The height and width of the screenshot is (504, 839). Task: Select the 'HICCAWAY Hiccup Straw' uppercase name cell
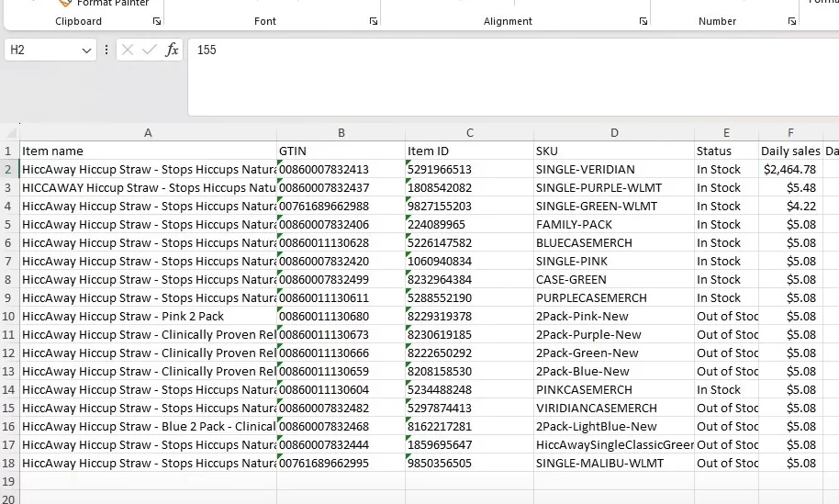(x=148, y=188)
